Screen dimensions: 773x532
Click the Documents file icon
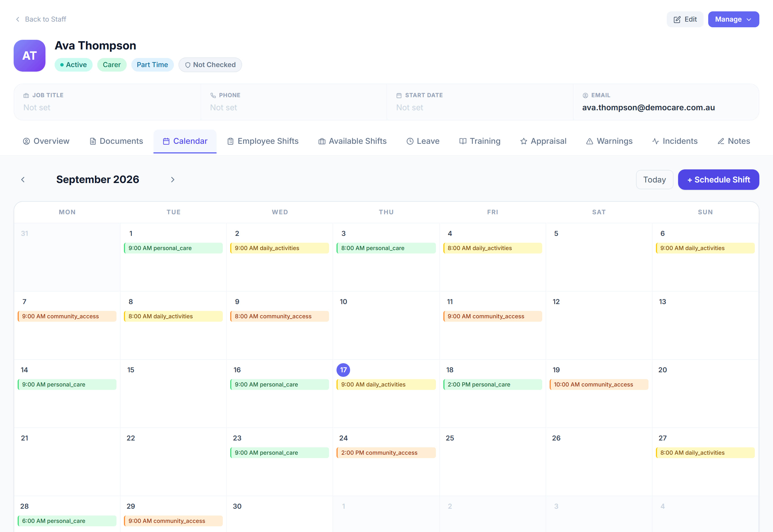click(x=93, y=141)
